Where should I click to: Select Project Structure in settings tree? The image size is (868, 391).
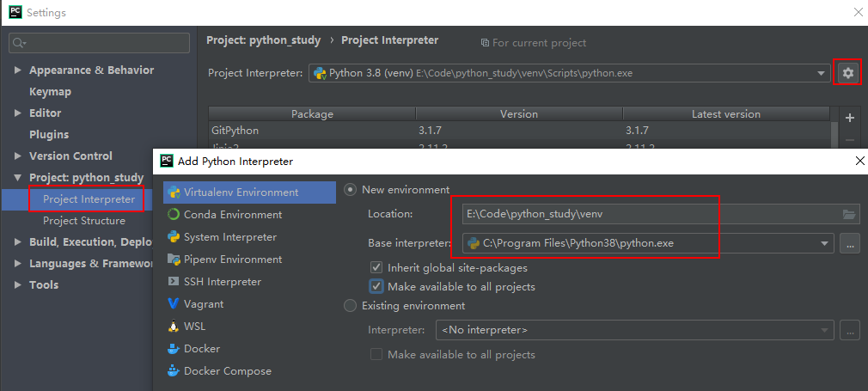[84, 221]
